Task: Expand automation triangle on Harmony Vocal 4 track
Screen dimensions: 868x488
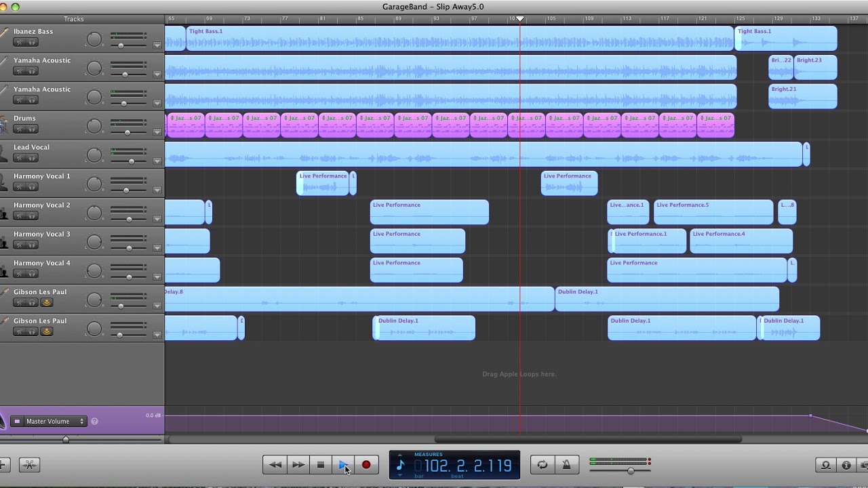Action: (x=157, y=277)
